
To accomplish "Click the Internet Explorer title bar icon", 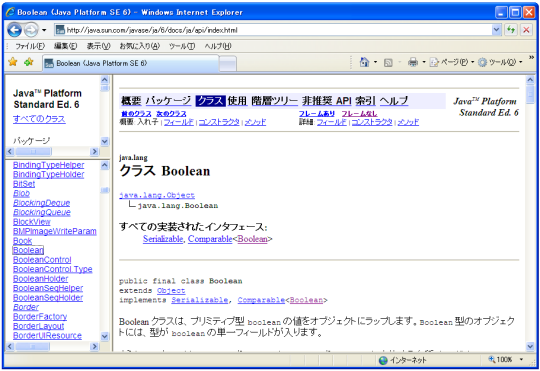I will coord(10,12).
